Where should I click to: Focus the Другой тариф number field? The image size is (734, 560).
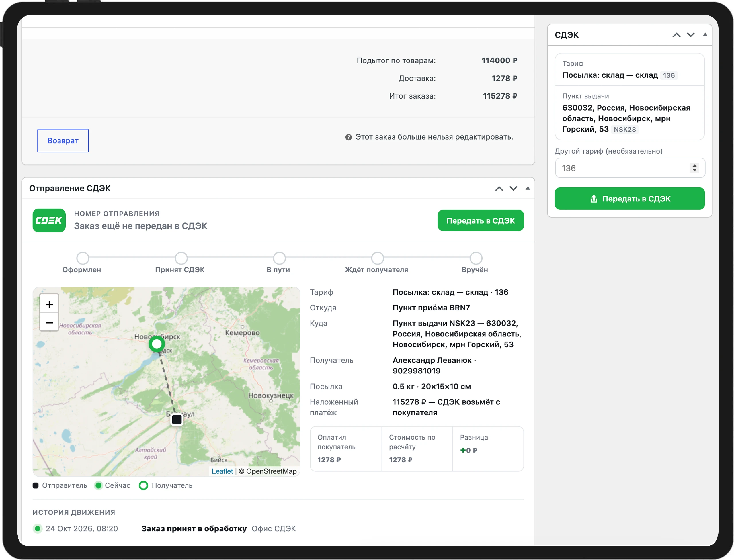(x=630, y=168)
